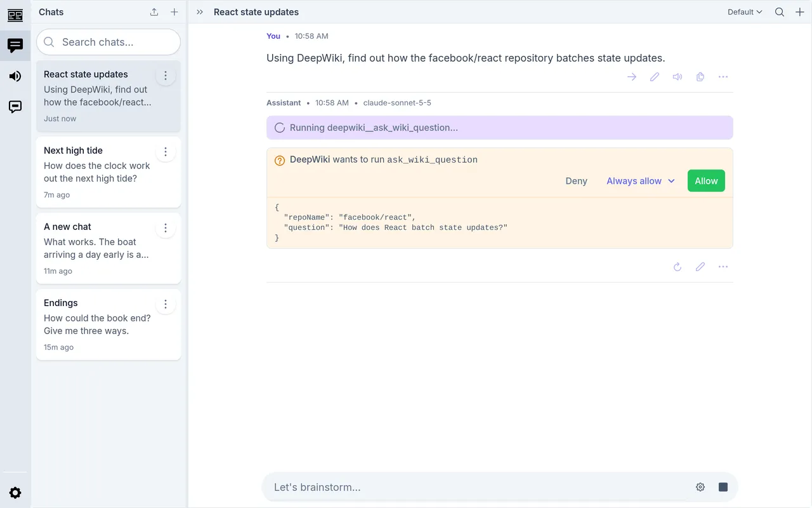Edit the assistant response with pencil
The height and width of the screenshot is (508, 812).
[700, 267]
